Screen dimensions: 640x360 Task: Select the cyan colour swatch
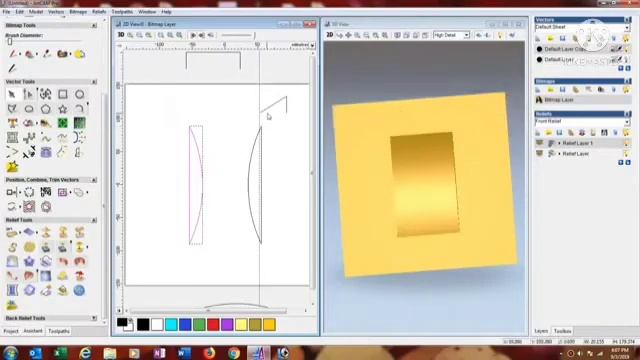click(x=171, y=324)
